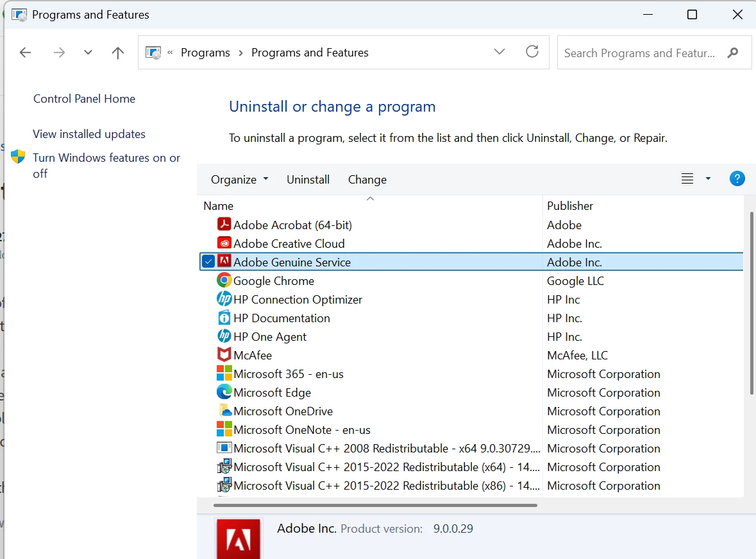The width and height of the screenshot is (756, 559).
Task: Click the view layout list icon
Action: click(x=687, y=179)
